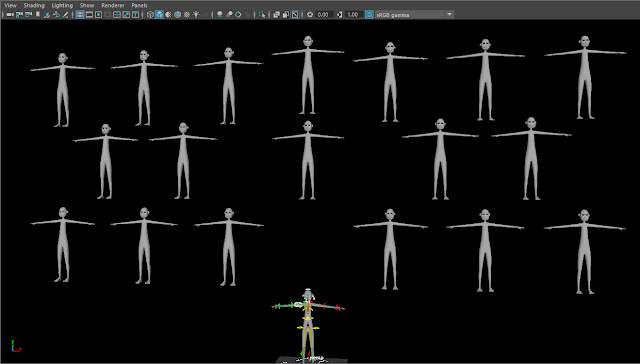Click the gamma value field 1.00
Viewport: 640px width, 364px height.
(x=353, y=15)
